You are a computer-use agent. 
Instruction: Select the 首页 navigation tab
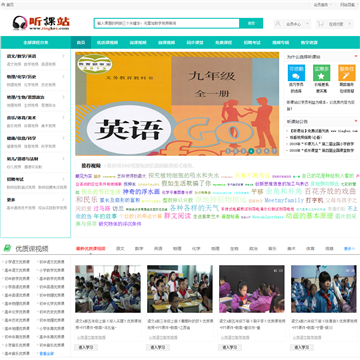[x=81, y=43]
